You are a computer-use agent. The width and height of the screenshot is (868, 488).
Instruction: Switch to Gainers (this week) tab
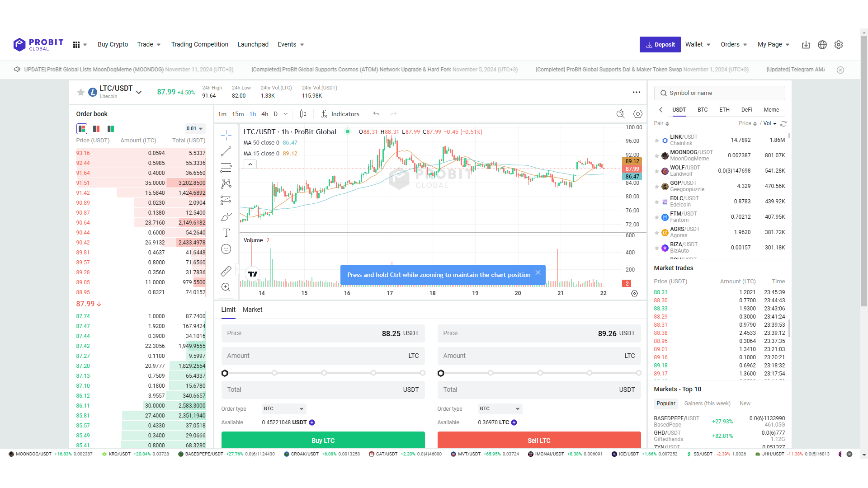pos(707,404)
